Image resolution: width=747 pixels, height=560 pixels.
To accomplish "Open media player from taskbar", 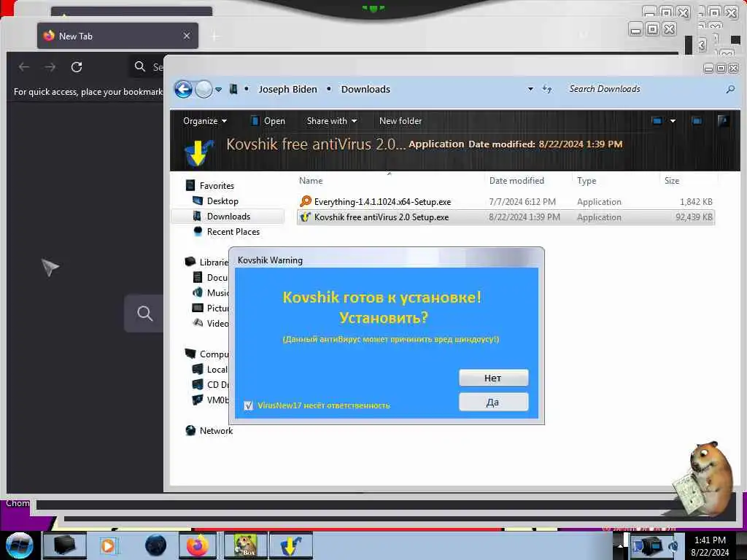I will (108, 545).
